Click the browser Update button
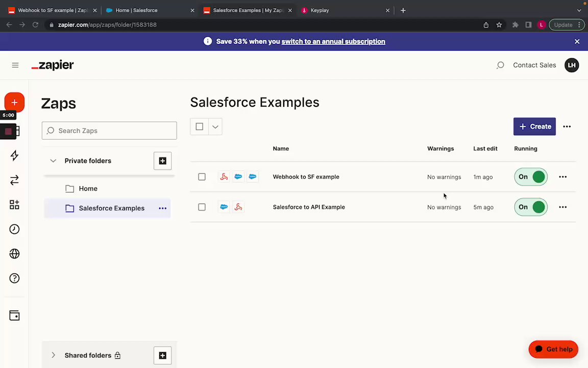 pyautogui.click(x=566, y=25)
